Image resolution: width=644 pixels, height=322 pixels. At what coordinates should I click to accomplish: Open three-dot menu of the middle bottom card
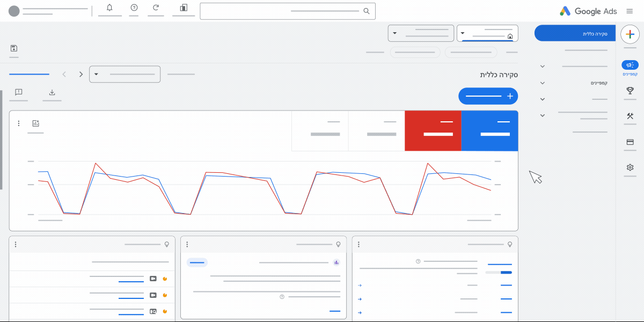click(x=187, y=244)
